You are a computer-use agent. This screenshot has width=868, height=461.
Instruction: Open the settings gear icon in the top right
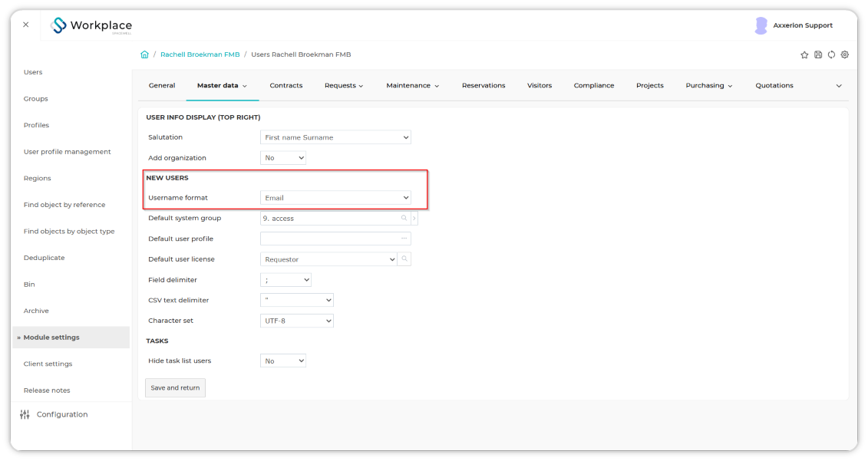tap(845, 54)
